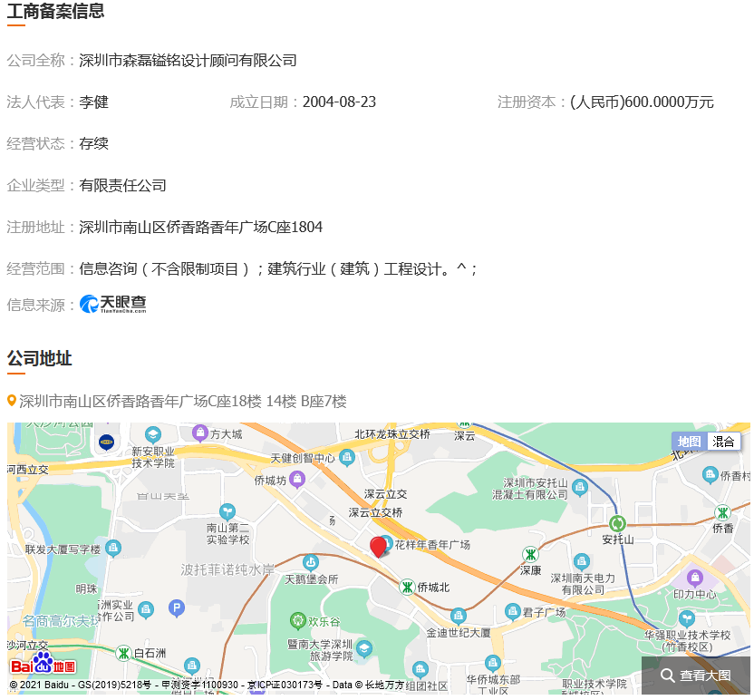Screen dimensions: 754x700
Task: Click the 波托菲诺纯水岸 map label
Action: 227,570
